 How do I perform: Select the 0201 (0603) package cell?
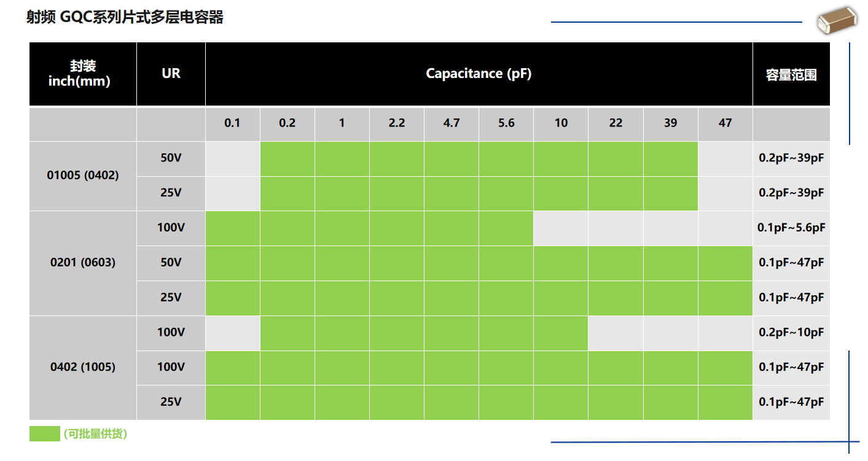pos(83,263)
